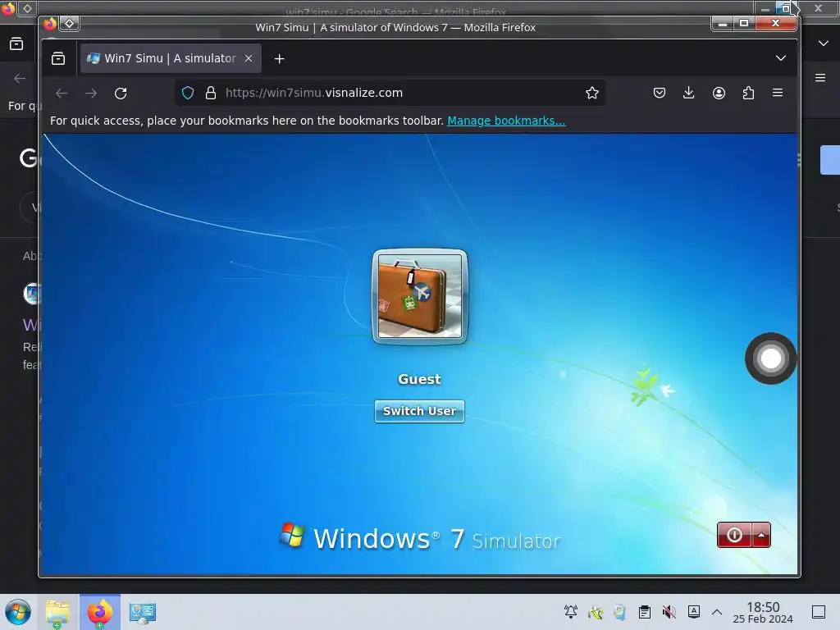Reload the Win7 Simu page
This screenshot has height=630, width=840.
pos(121,94)
